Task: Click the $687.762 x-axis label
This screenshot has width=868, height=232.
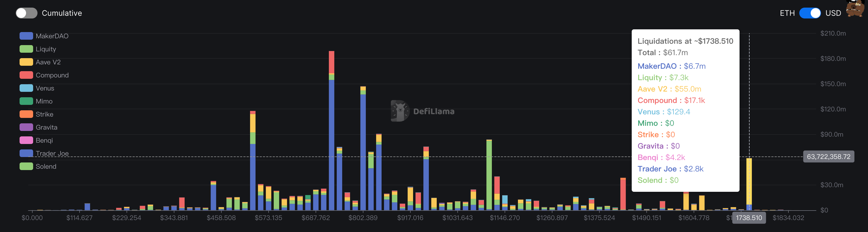Action: pyautogui.click(x=315, y=218)
